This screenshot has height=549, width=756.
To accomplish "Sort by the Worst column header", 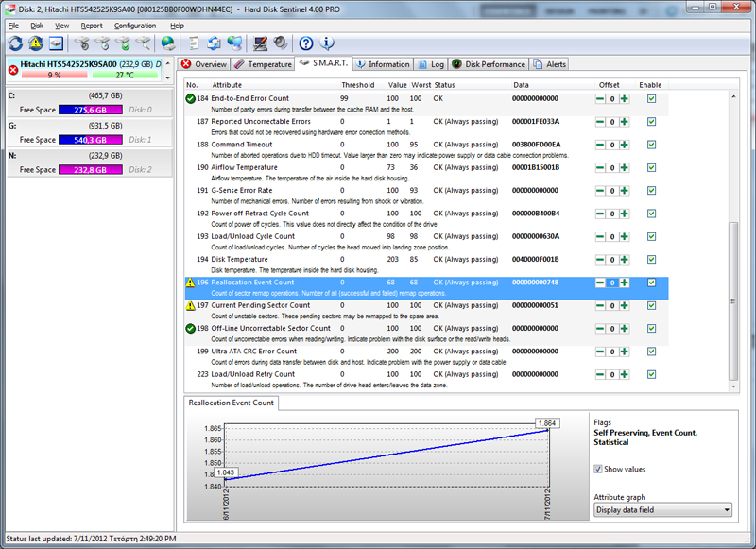I will [421, 85].
